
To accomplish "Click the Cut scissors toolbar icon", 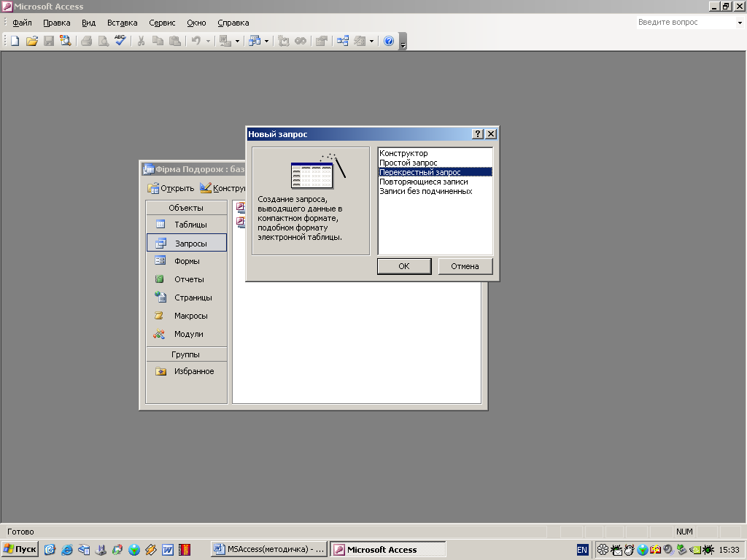I will point(141,42).
